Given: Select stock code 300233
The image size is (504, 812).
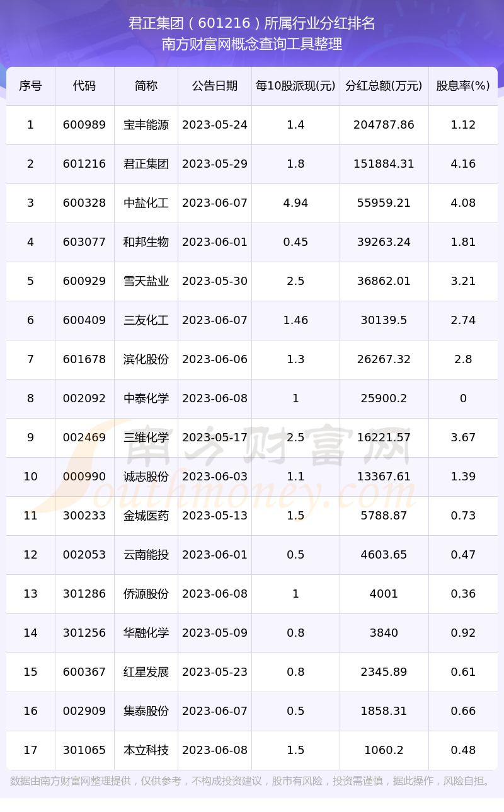Looking at the screenshot, I should click(84, 516).
